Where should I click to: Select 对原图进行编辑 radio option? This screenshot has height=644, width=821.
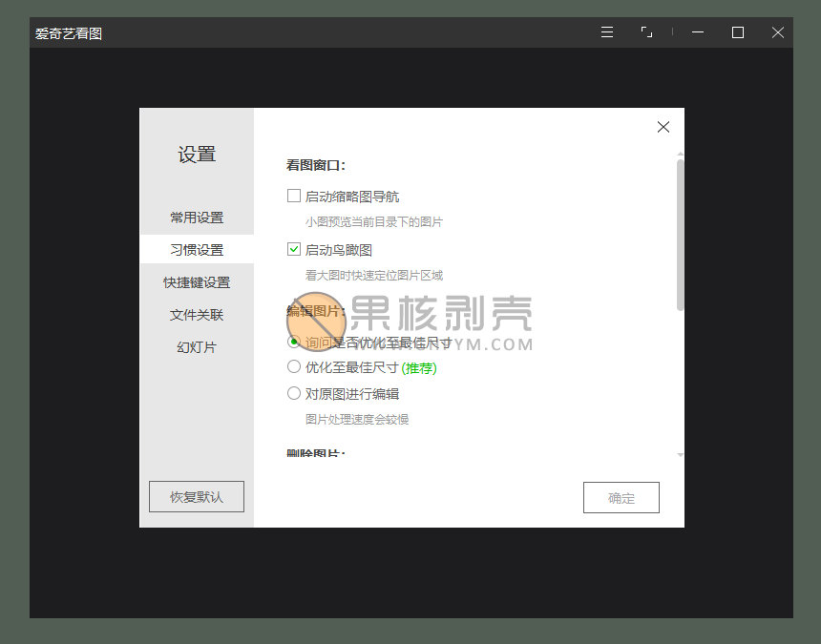click(x=294, y=393)
